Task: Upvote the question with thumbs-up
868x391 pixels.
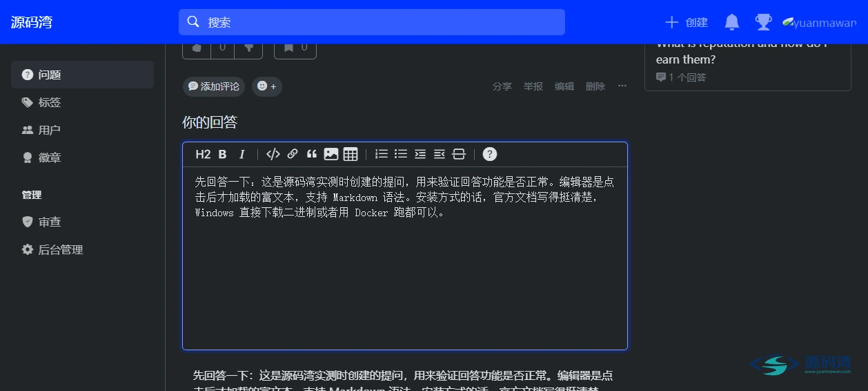Action: (x=197, y=48)
